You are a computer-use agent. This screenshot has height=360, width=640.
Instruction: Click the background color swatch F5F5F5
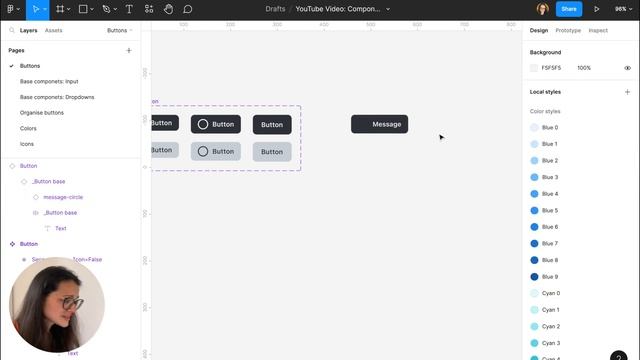coord(534,68)
